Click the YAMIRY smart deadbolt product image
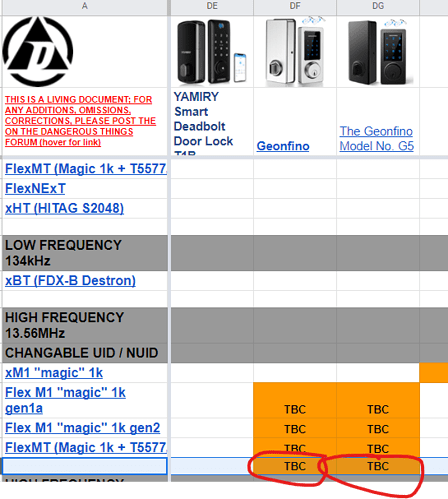The image size is (448, 499). click(212, 52)
